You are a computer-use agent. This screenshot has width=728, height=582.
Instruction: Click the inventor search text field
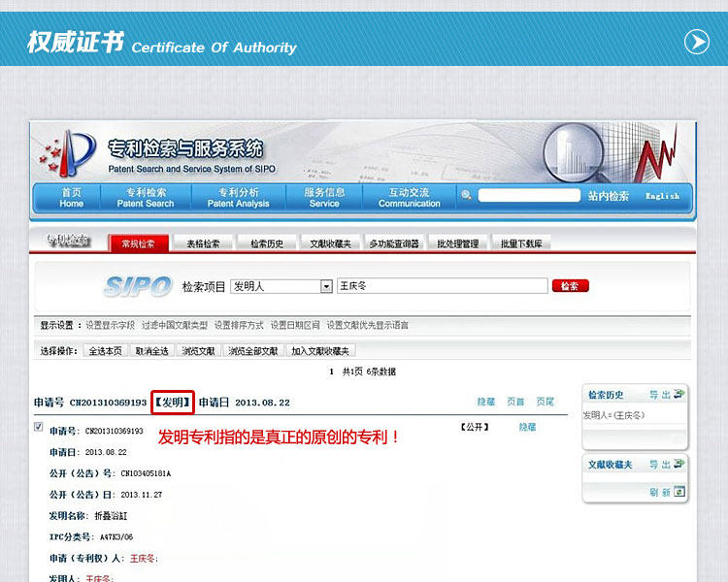click(x=443, y=286)
